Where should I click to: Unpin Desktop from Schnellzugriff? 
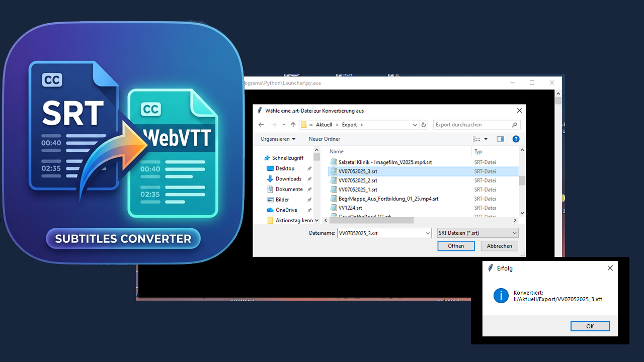tap(310, 168)
